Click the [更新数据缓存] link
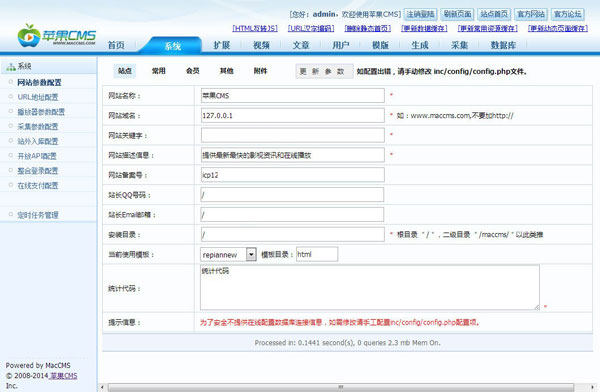 [x=424, y=28]
